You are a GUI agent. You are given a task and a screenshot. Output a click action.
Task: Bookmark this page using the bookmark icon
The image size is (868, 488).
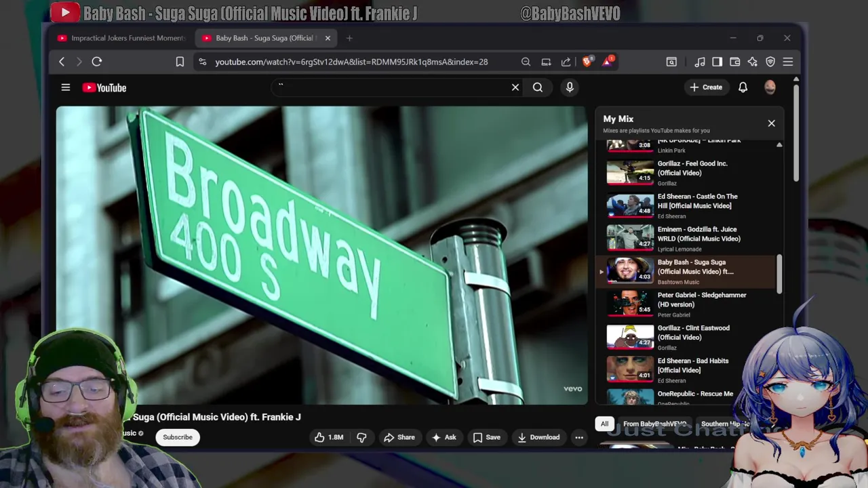[180, 62]
